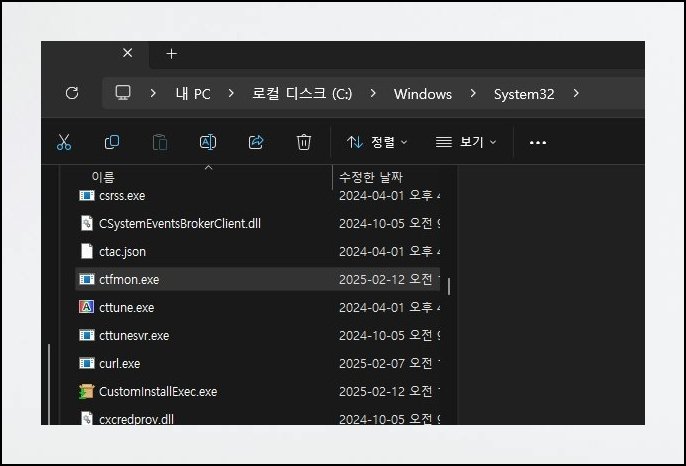686x466 pixels.
Task: Expand chevron after monitor icon
Action: point(153,93)
